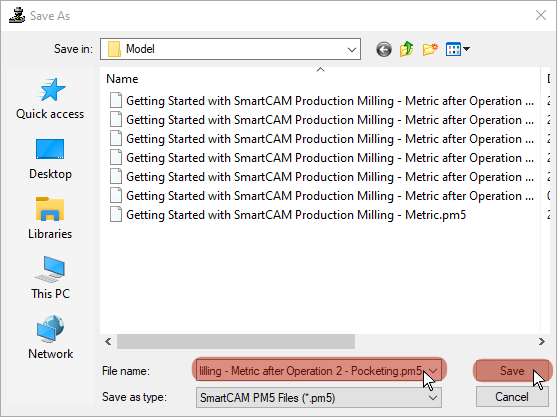The height and width of the screenshot is (417, 557).
Task: Select 'Getting Started with SmartCAM Production Milling - Metric.pm5'
Action: 296,215
